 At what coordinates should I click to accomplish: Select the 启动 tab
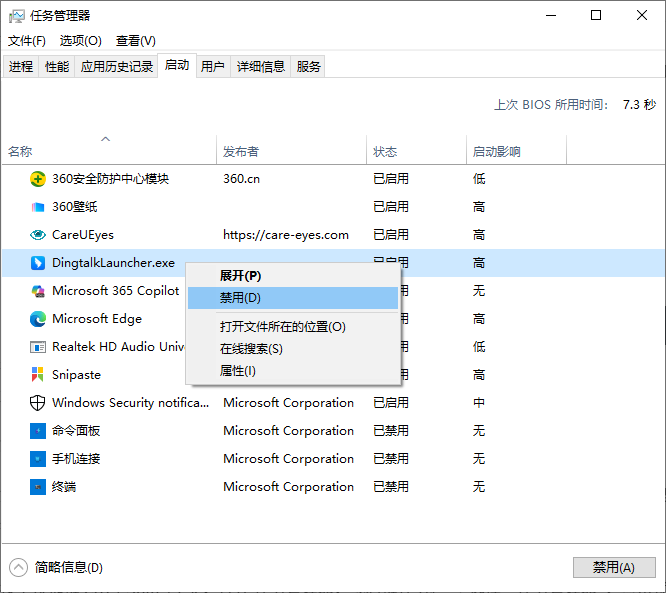pos(177,65)
